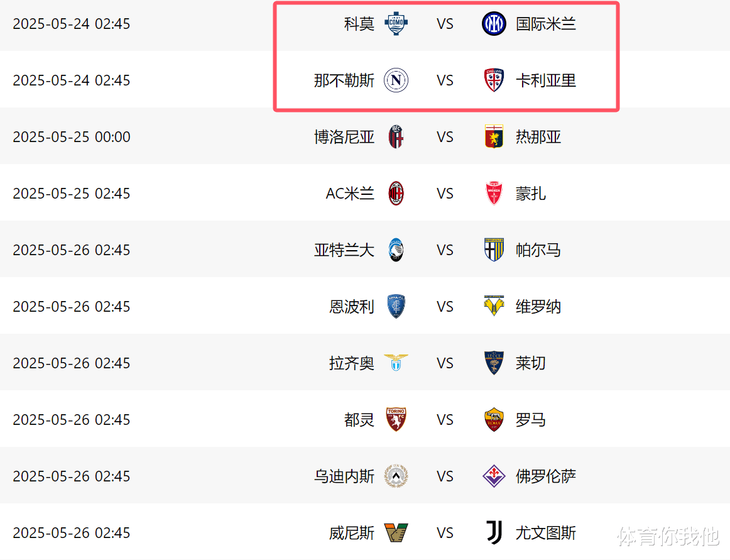Open the 那不勒斯 team link
This screenshot has height=560, width=730.
point(344,80)
